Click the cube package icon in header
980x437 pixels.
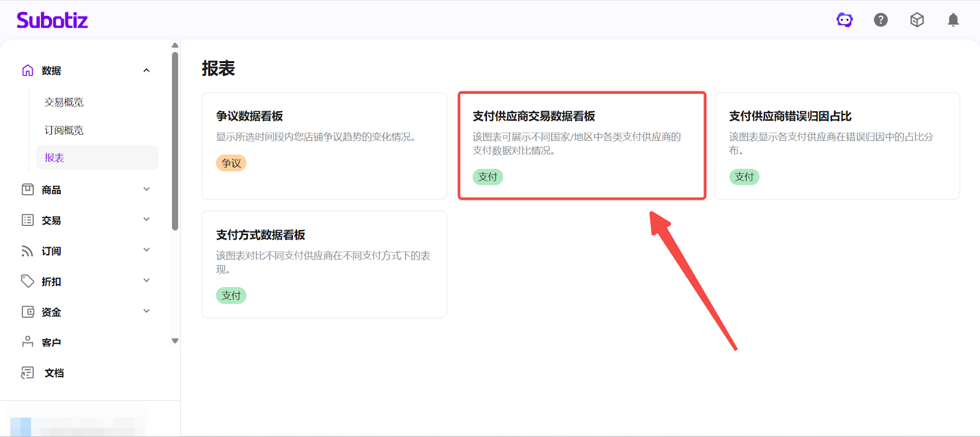pos(917,20)
